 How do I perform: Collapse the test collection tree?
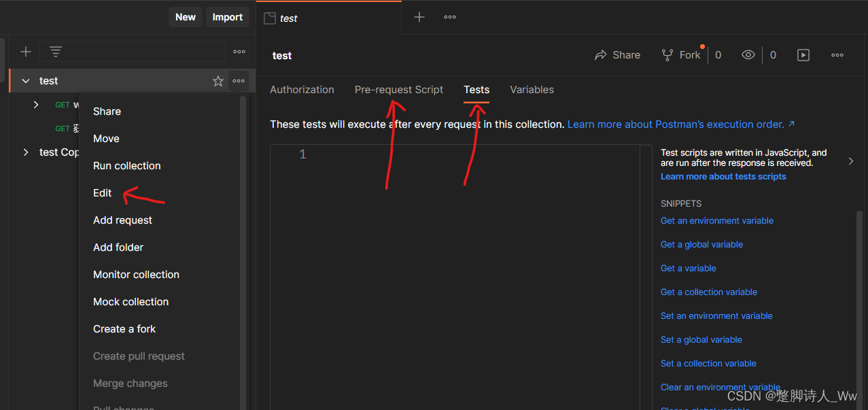[x=26, y=81]
